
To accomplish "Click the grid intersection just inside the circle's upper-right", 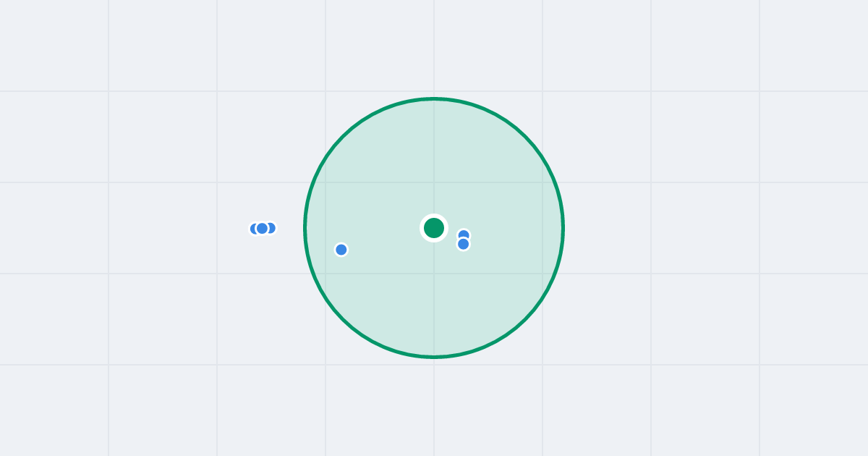I will 542,182.
